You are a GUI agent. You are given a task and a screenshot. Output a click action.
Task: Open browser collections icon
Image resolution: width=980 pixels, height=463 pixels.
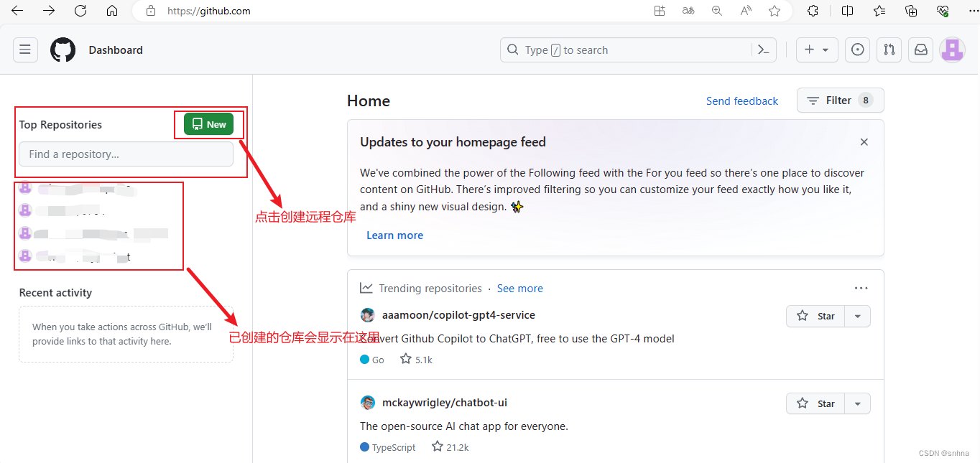pos(911,11)
